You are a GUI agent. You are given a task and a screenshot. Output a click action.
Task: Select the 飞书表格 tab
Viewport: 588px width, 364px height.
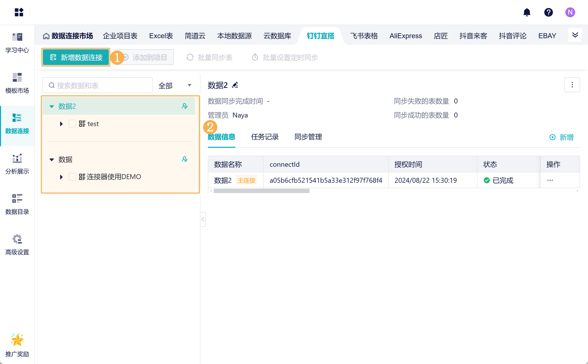point(364,36)
